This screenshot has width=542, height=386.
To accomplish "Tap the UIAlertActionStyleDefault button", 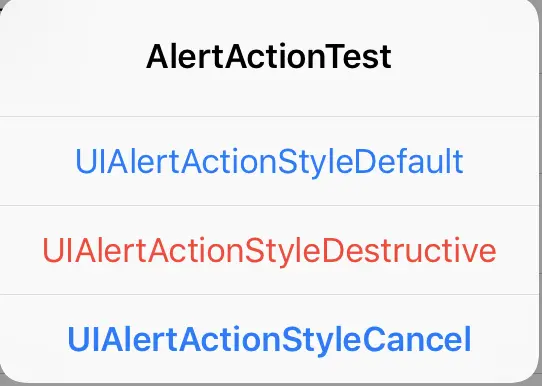I will 269,161.
